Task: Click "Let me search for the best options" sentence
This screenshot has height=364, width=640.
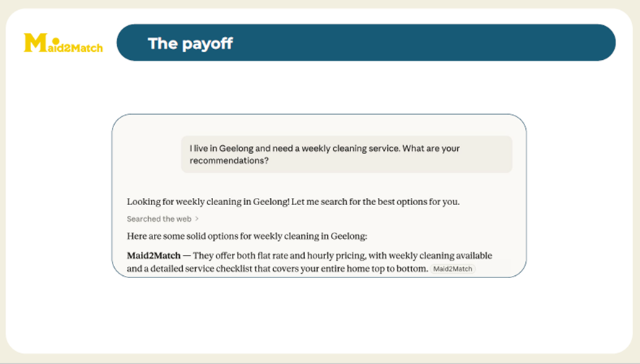Action: click(374, 201)
